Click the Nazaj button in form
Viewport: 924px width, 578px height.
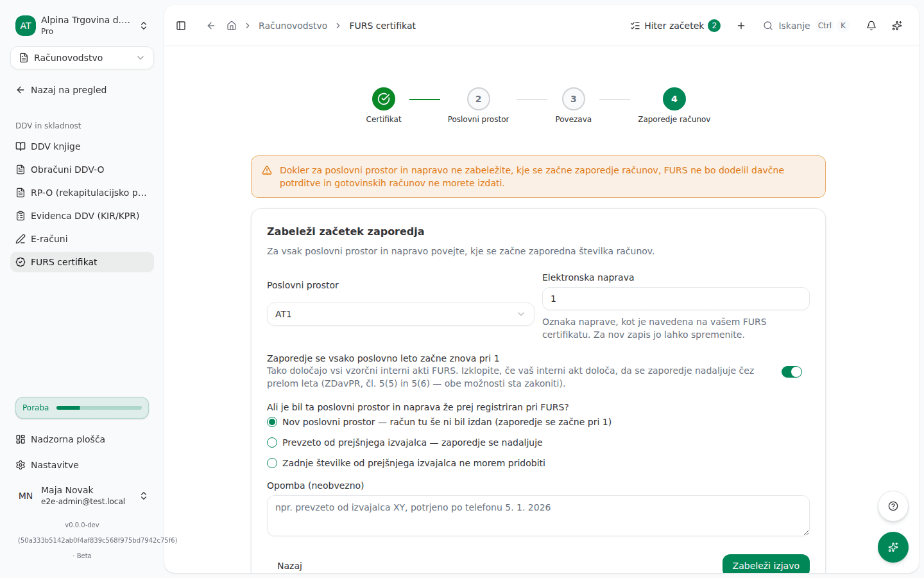point(289,565)
